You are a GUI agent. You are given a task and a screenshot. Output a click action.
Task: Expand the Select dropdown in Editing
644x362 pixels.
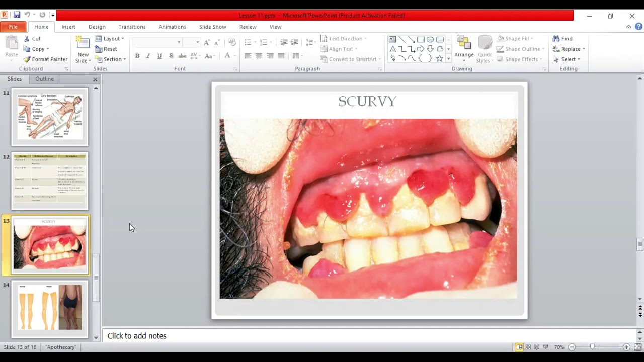coord(567,59)
